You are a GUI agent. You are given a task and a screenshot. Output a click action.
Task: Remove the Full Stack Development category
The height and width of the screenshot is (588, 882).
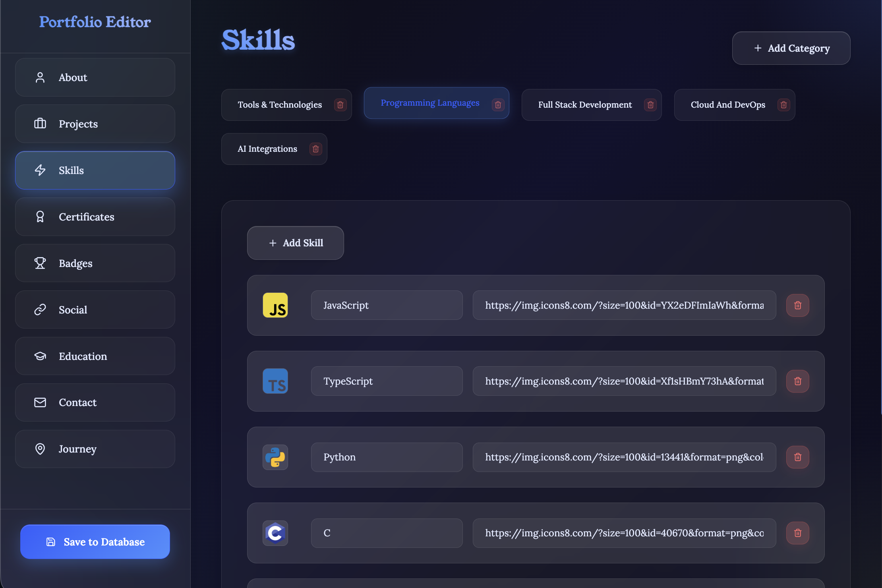tap(650, 105)
